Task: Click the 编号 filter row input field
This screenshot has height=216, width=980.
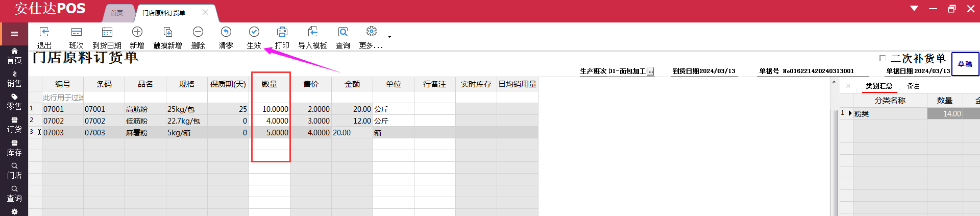Action: (x=63, y=97)
